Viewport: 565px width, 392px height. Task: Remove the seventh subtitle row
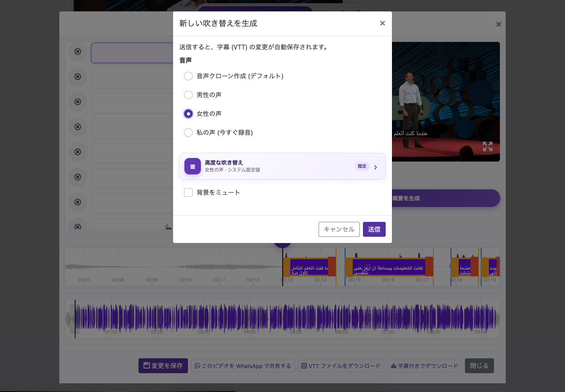click(x=78, y=202)
